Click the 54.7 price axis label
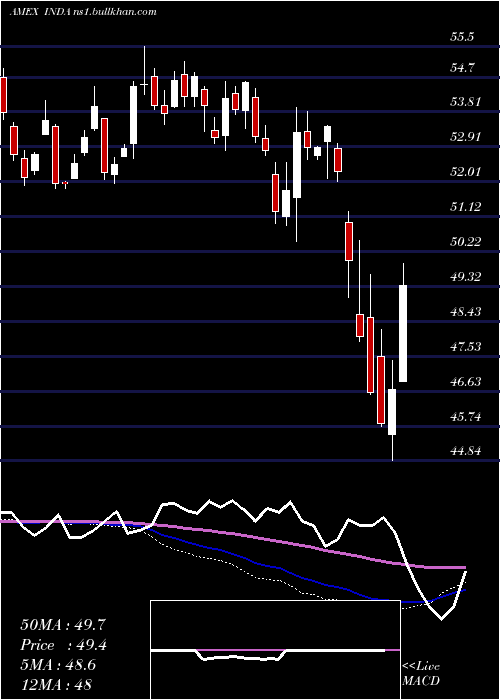 [463, 68]
